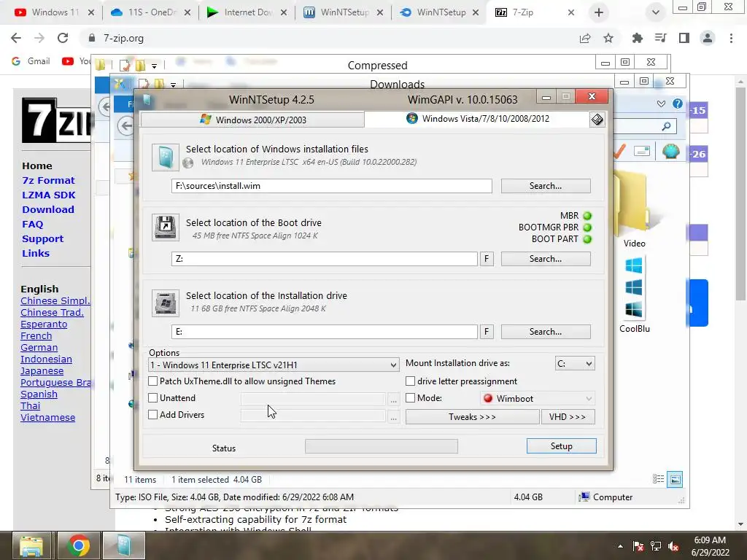The height and width of the screenshot is (560, 747).
Task: Open Downloads quick access toolbar dropdown
Action: [x=174, y=85]
